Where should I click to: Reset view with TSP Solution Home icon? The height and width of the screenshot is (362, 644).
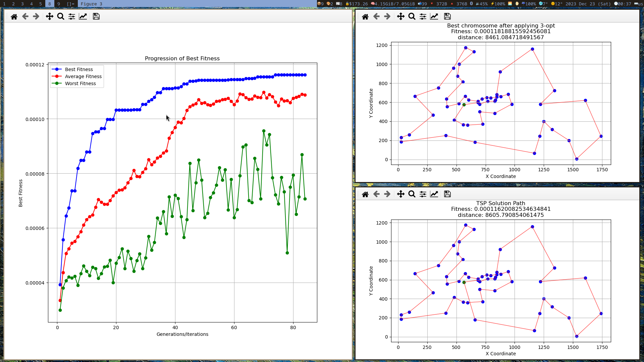coord(365,194)
